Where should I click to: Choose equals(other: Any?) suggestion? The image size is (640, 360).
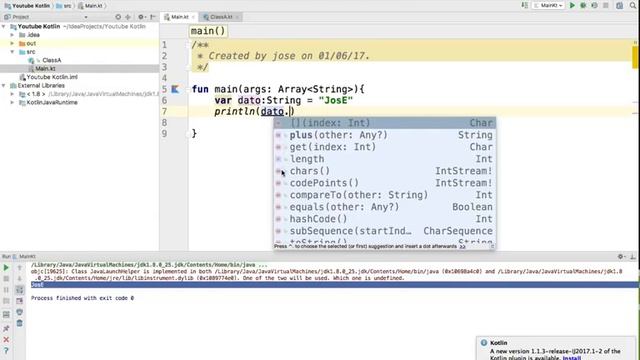(x=385, y=207)
